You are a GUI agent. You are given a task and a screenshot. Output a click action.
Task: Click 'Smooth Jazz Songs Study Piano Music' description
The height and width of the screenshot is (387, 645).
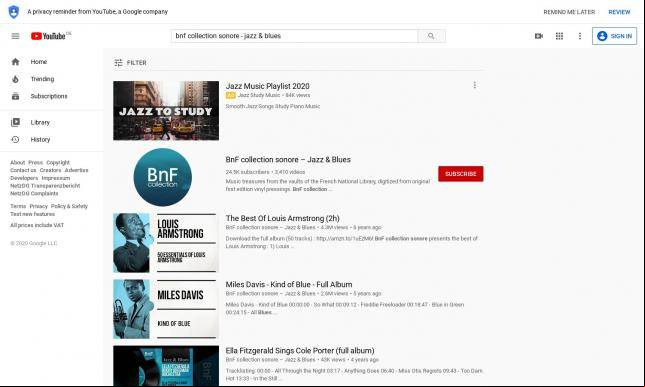(x=273, y=107)
